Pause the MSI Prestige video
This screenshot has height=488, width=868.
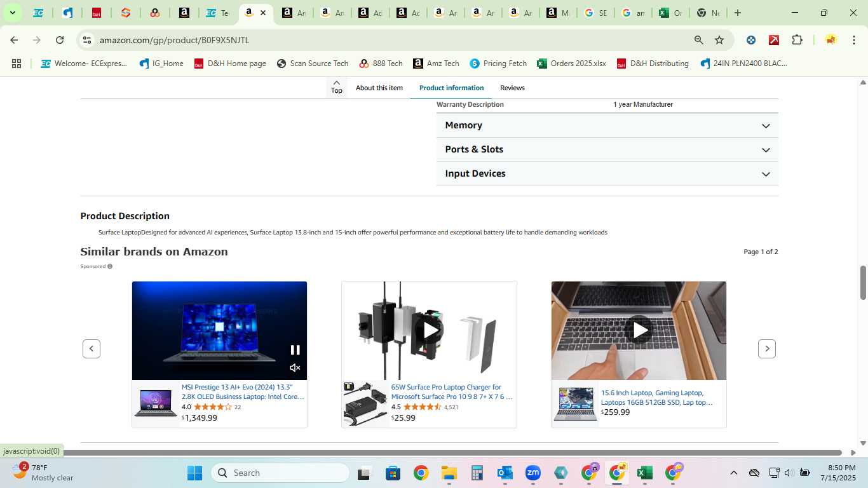pos(295,349)
